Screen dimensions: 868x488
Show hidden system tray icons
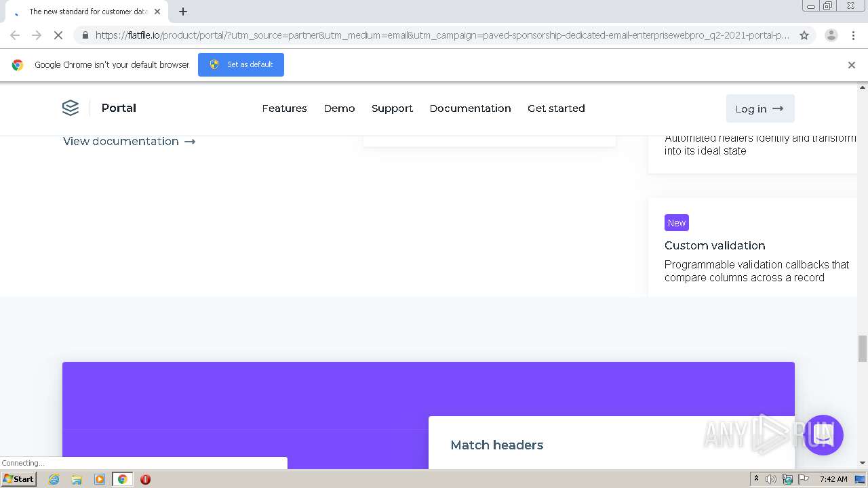point(756,479)
